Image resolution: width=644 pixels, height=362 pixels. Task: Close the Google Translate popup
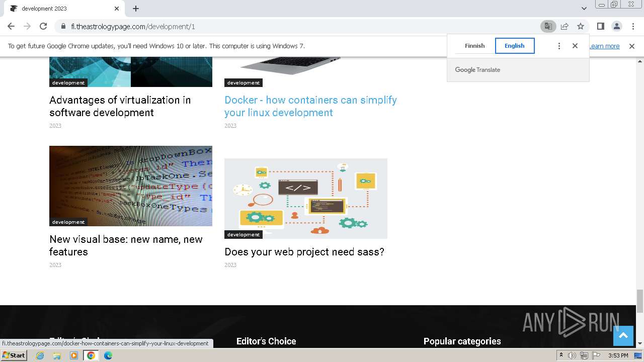pyautogui.click(x=575, y=46)
